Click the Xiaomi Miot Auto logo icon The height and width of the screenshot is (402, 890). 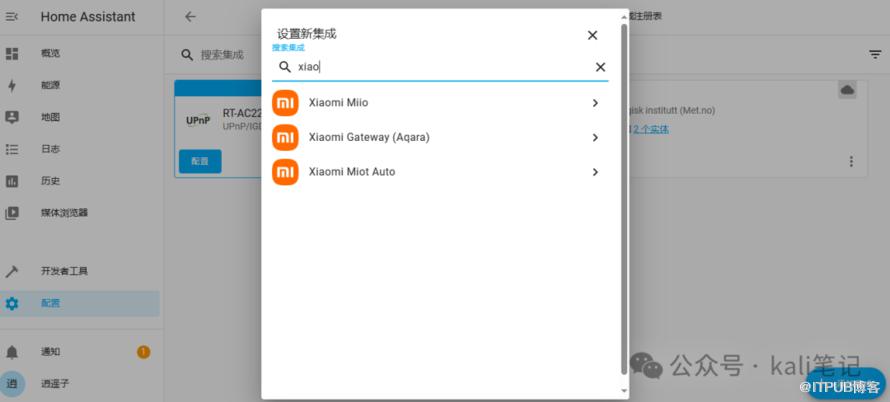tap(285, 172)
